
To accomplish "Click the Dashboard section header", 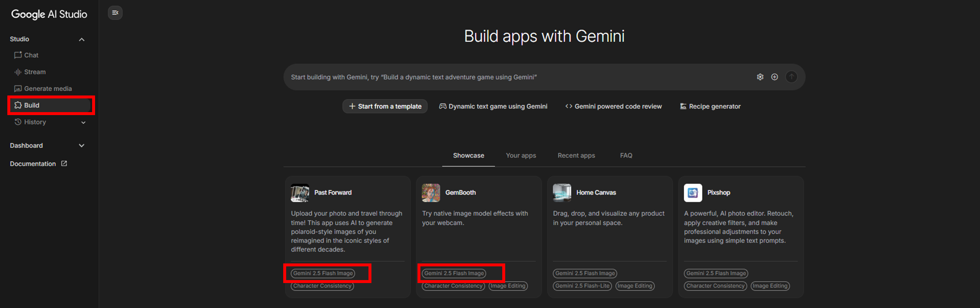I will pyautogui.click(x=26, y=145).
